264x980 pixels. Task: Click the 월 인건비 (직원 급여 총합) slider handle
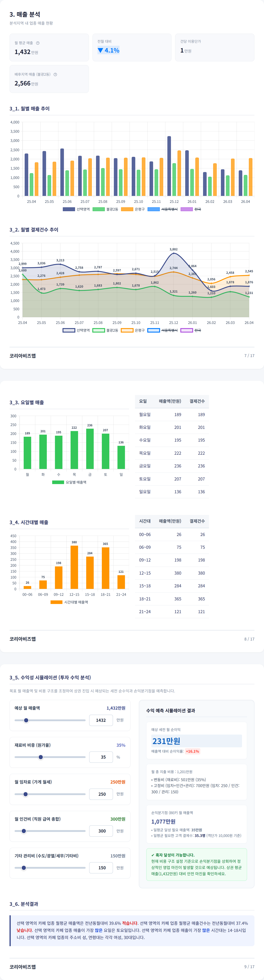pos(24,831)
